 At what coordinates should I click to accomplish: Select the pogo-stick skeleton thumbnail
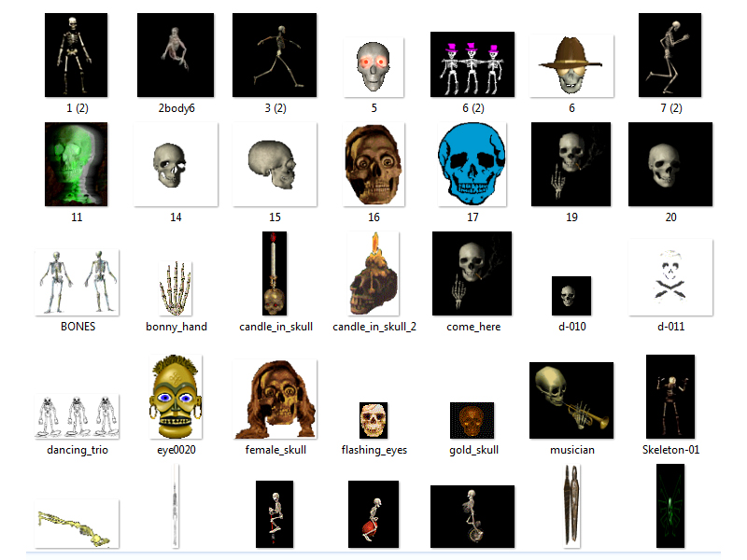pos(275,514)
